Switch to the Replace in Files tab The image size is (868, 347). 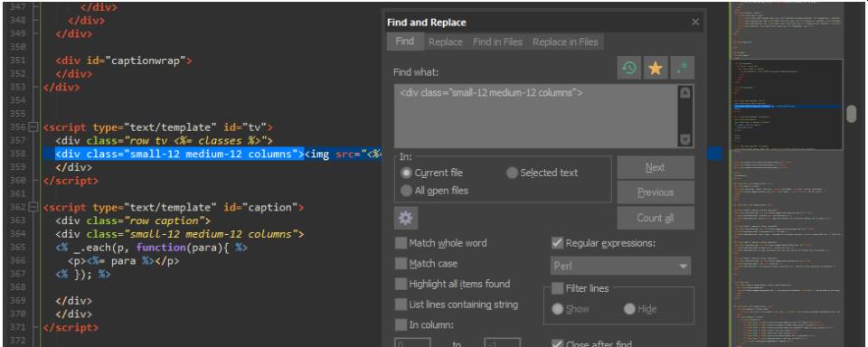pyautogui.click(x=565, y=42)
